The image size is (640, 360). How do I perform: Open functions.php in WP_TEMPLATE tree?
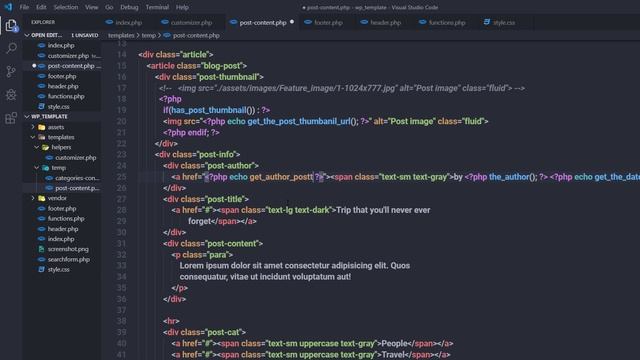coord(66,219)
